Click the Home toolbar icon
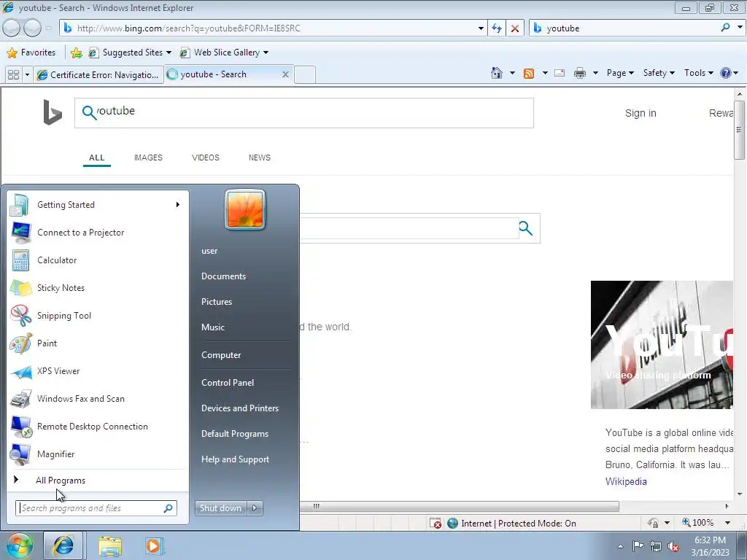Screen dimensions: 747x560 [496, 73]
